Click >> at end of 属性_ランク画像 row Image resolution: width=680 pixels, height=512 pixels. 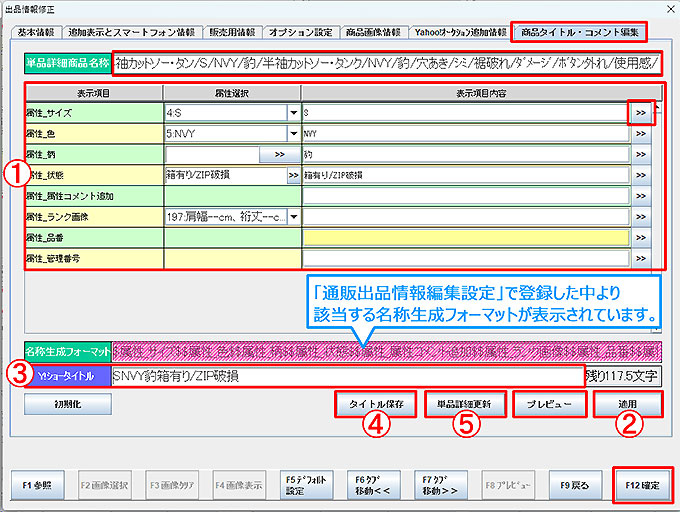click(641, 217)
